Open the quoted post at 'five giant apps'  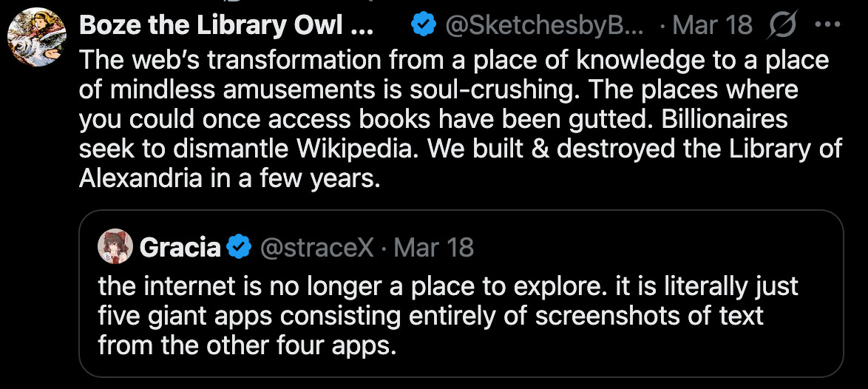pos(185,317)
